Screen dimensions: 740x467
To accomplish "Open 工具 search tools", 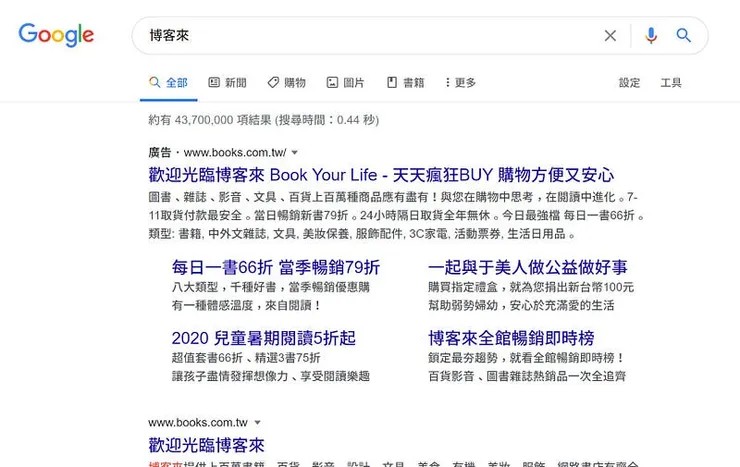I will tap(671, 83).
